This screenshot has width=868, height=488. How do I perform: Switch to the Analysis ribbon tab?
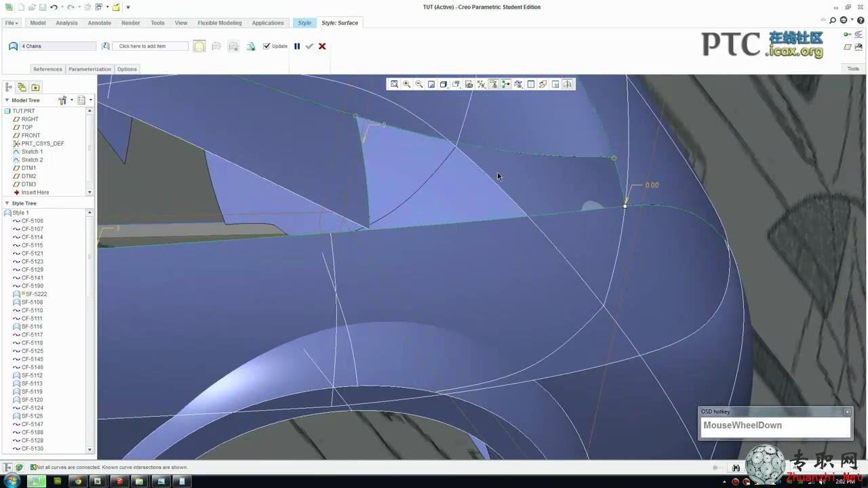(66, 23)
